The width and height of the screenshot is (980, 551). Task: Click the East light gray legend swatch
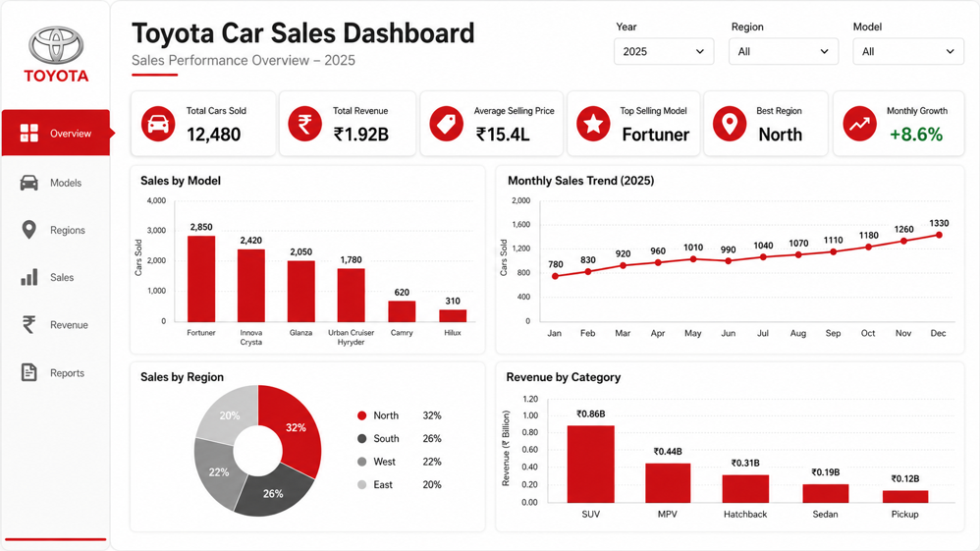click(361, 485)
